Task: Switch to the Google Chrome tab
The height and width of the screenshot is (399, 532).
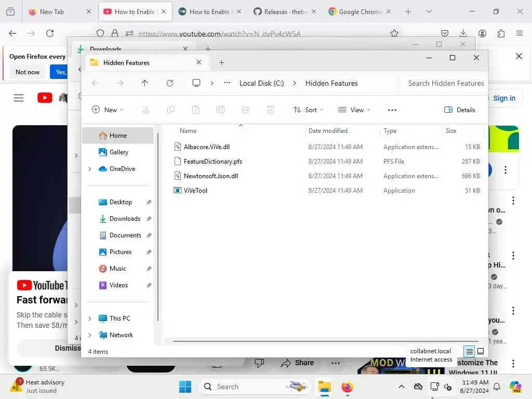Action: (360, 11)
